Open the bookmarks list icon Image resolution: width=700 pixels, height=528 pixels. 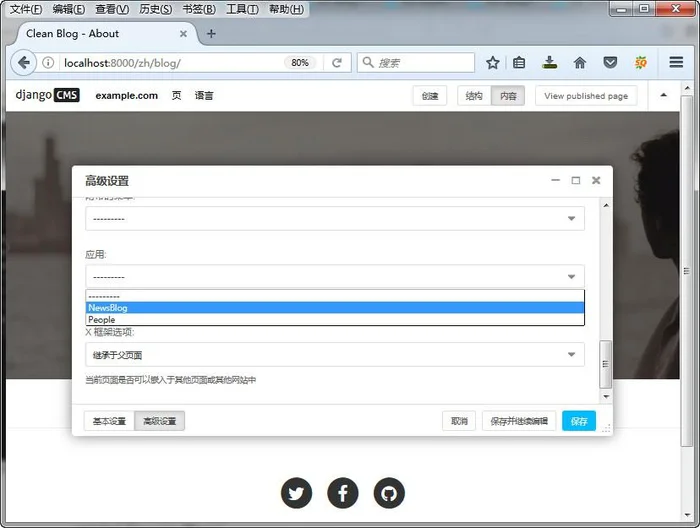519,63
